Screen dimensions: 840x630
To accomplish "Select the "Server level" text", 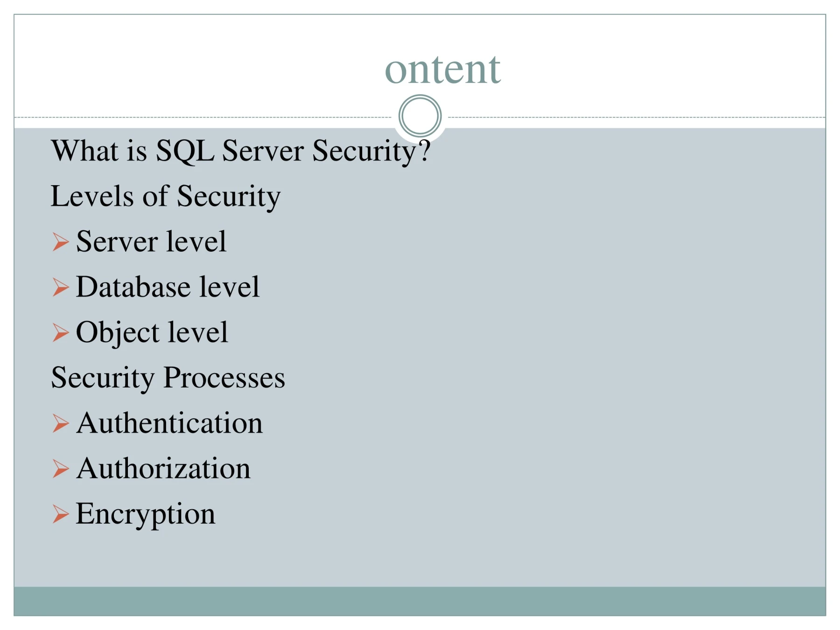I will tap(151, 242).
